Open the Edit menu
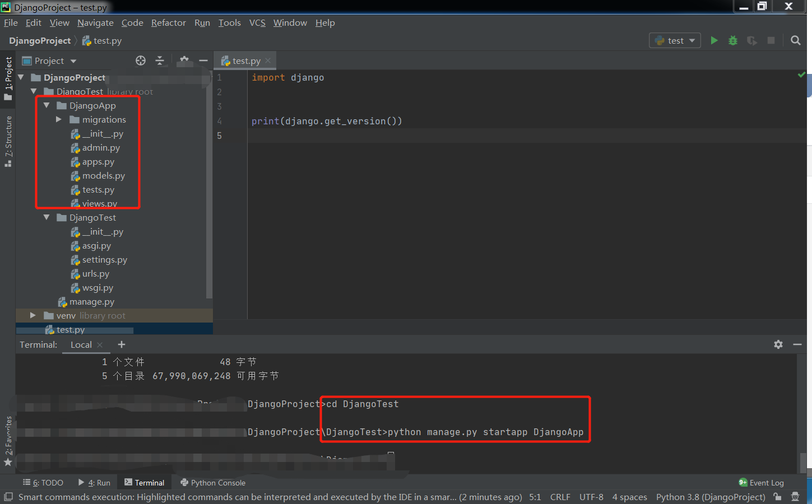Viewport: 812px width, 504px height. pyautogui.click(x=34, y=22)
